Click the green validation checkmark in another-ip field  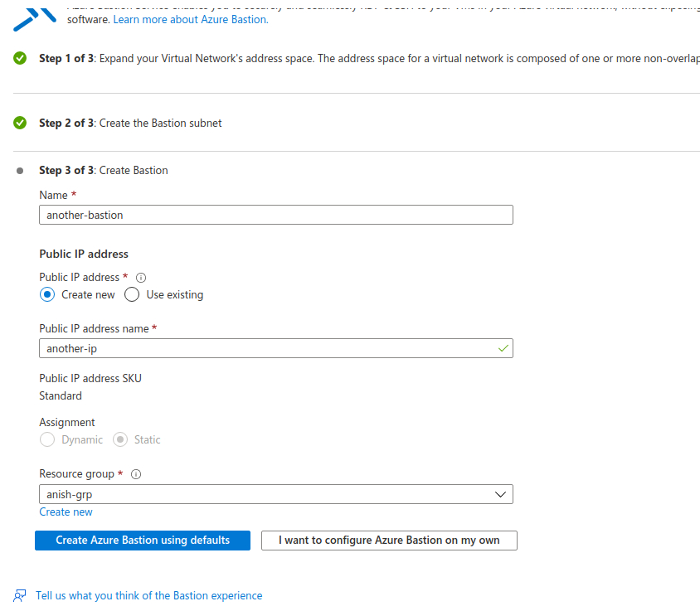[x=503, y=348]
